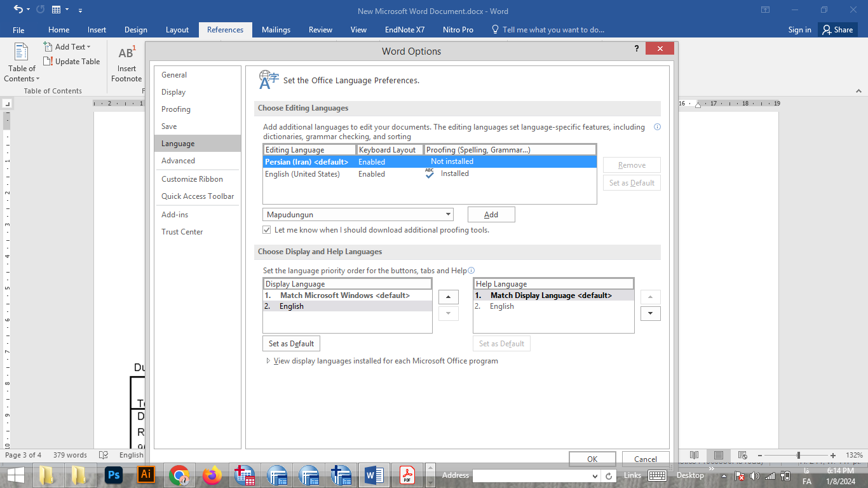Click the Tell me lightbulb icon
Screen dimensions: 868x488
[496, 29]
